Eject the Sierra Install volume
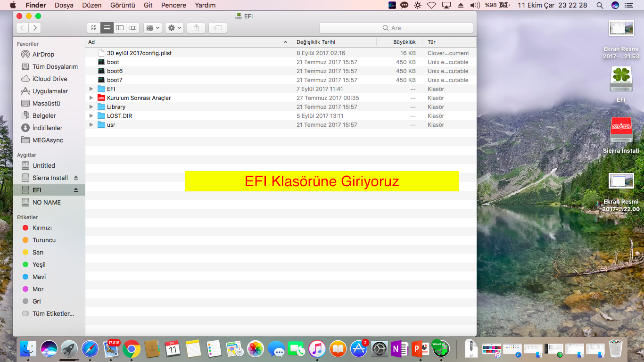Image resolution: width=644 pixels, height=362 pixels. [76, 178]
